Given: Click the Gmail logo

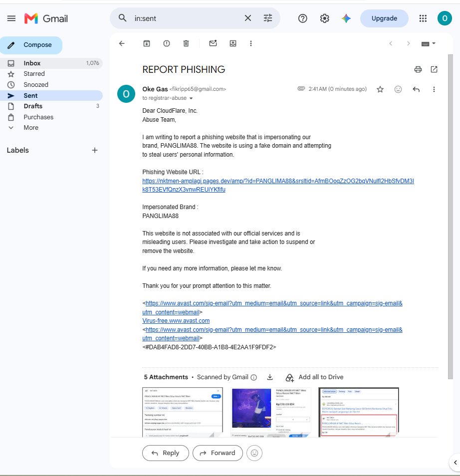Looking at the screenshot, I should pyautogui.click(x=46, y=18).
